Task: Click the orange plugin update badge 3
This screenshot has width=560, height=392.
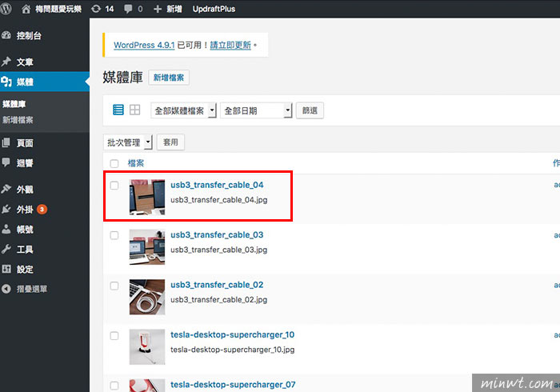Action: point(42,210)
